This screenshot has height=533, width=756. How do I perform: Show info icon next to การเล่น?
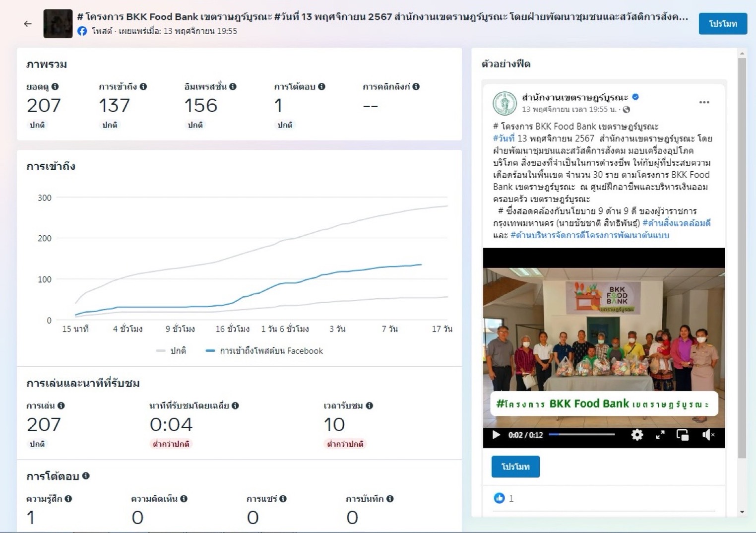(x=61, y=405)
